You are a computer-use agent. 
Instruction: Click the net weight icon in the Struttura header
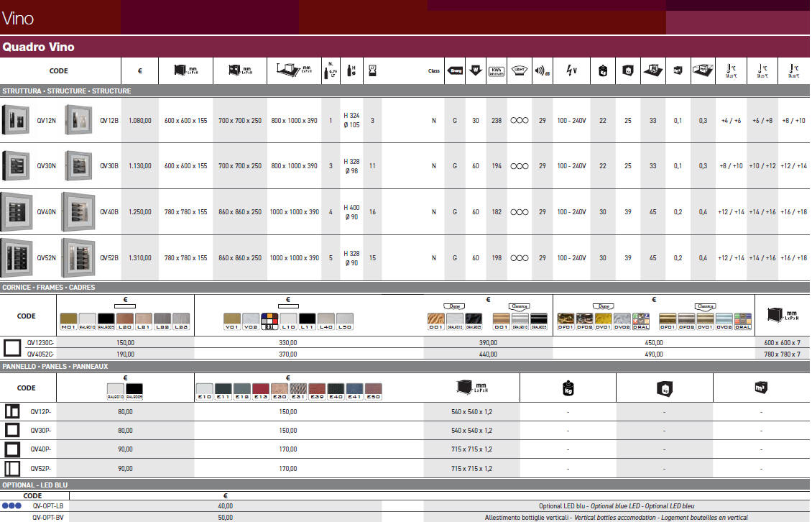click(602, 70)
